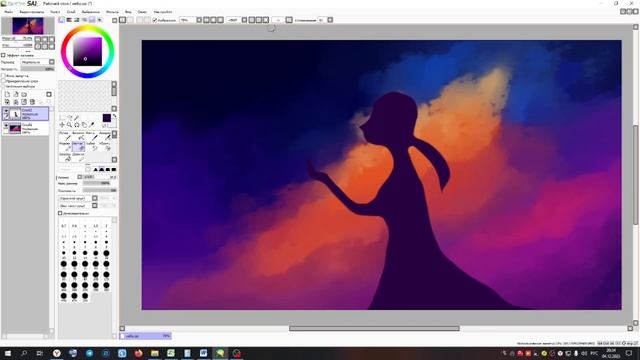This screenshot has height=360, width=640.
Task: Select the sharpest flat brush edge shape
Action: tap(114, 169)
